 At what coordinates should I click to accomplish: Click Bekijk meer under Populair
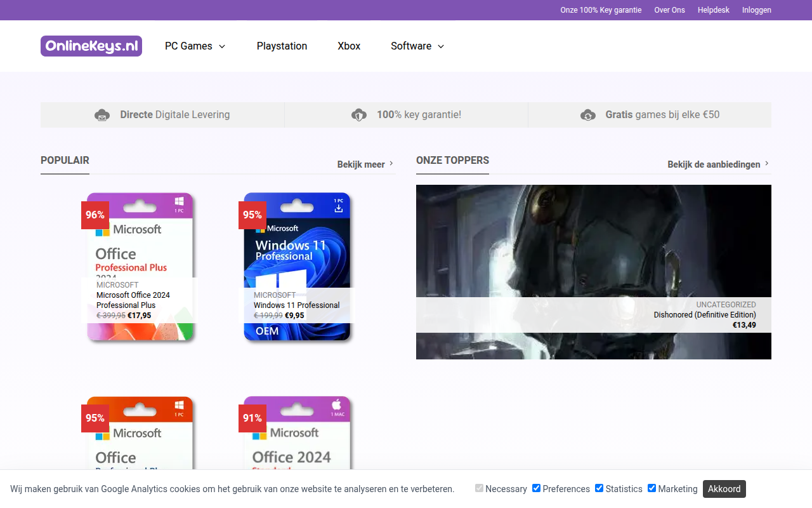[x=365, y=164]
